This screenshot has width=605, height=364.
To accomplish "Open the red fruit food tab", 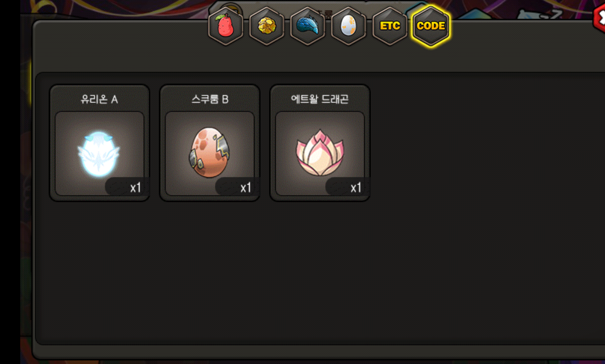I will pos(226,26).
